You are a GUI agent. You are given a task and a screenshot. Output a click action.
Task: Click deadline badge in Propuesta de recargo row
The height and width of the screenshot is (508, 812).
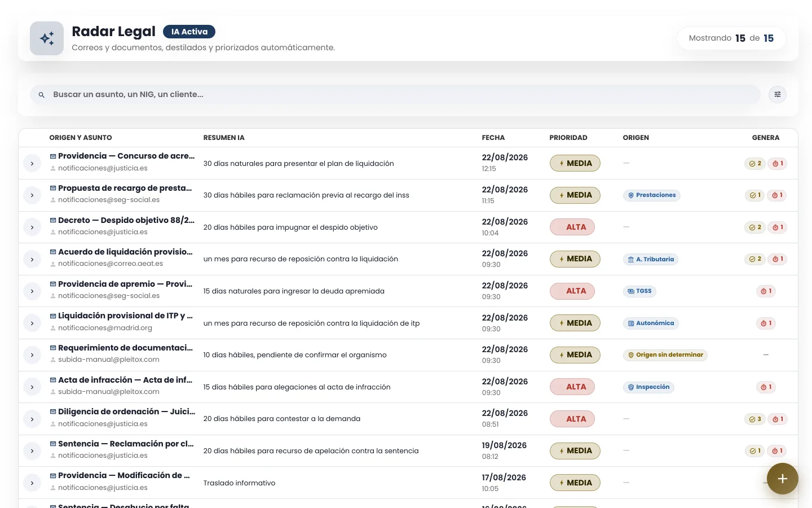777,195
